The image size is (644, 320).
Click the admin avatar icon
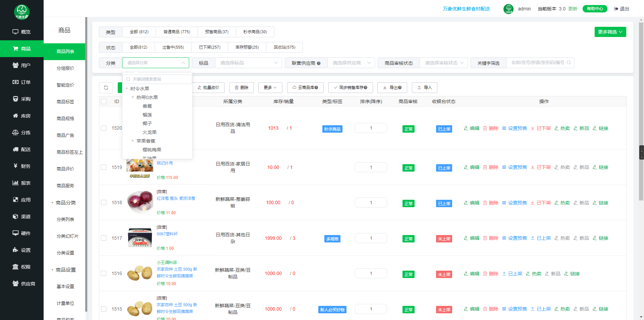[508, 9]
